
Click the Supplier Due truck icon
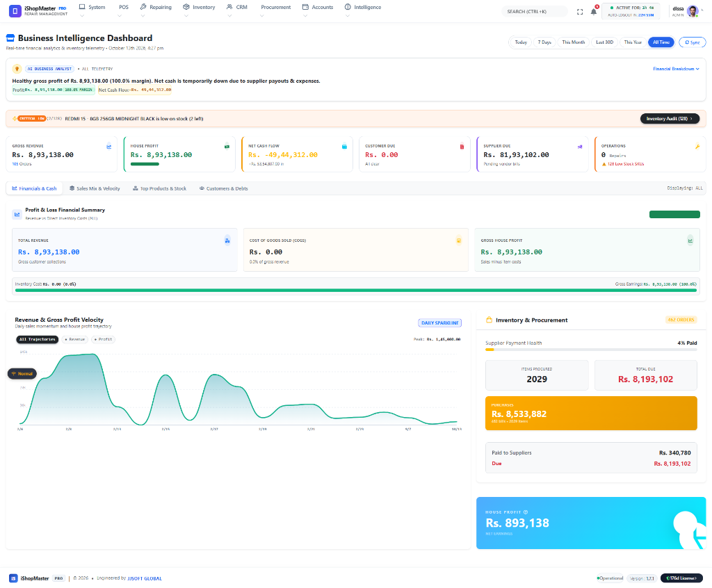(579, 146)
